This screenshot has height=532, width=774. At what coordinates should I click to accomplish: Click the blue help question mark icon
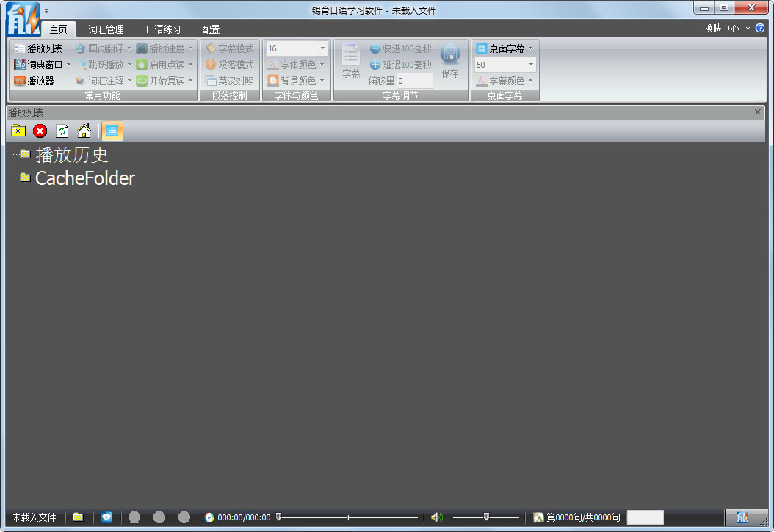[760, 28]
